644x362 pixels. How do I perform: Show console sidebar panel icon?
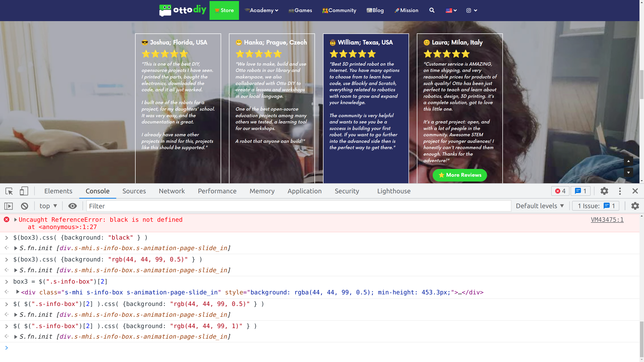(9, 206)
